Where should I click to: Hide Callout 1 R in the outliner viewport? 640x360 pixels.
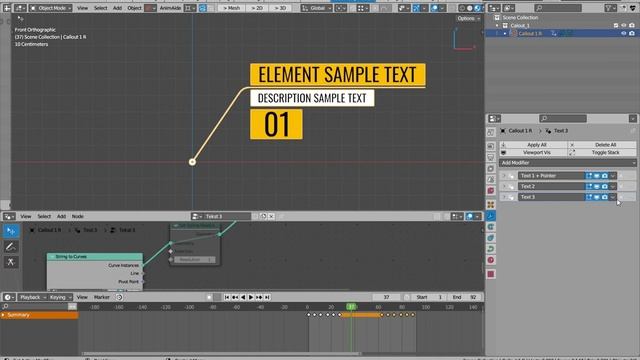click(624, 33)
